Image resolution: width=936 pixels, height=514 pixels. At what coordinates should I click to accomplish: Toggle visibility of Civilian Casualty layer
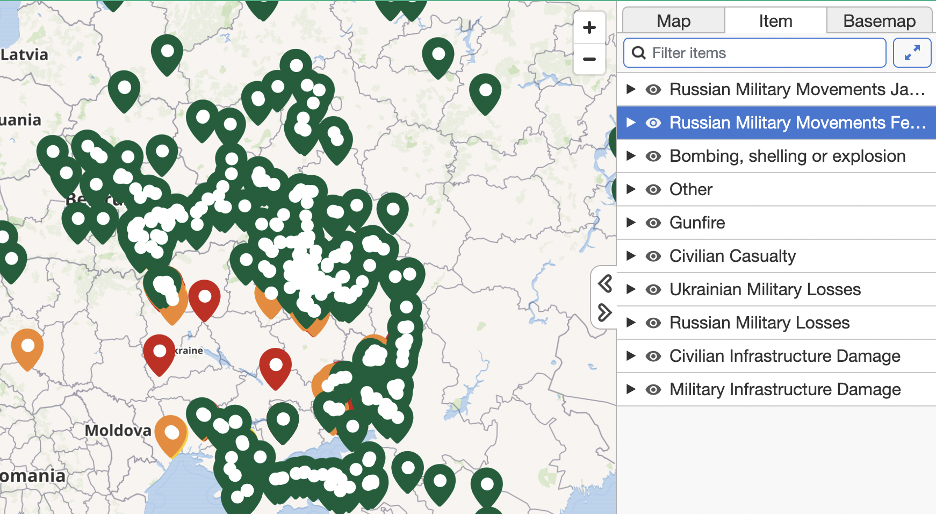[x=654, y=257]
